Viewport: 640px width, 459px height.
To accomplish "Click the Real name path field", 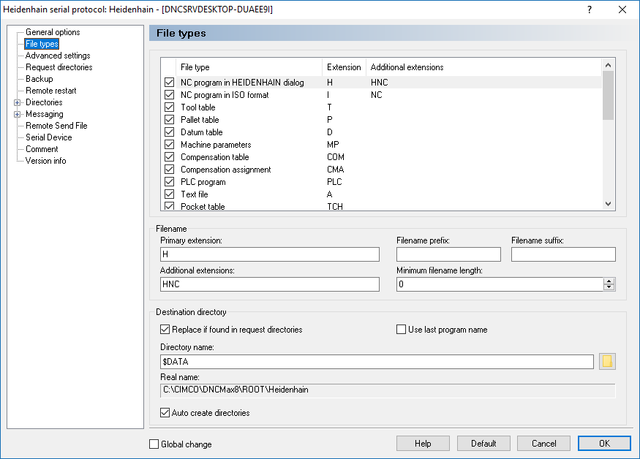I will [x=388, y=390].
